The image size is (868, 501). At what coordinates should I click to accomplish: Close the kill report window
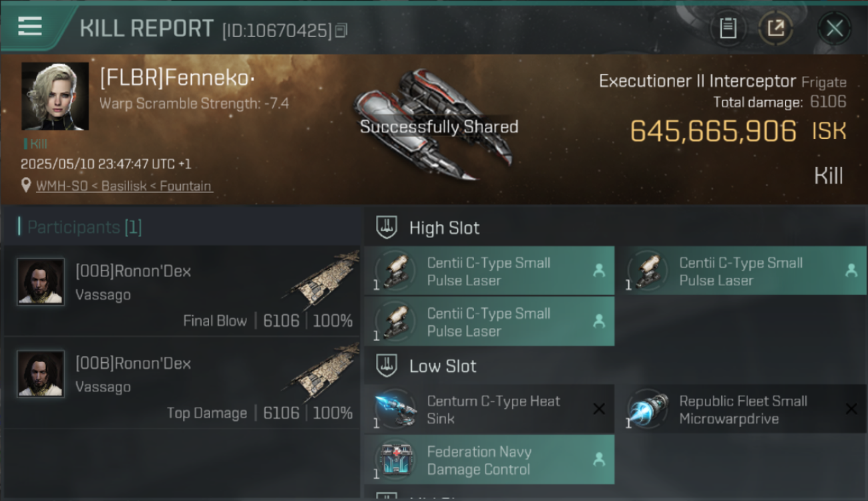coord(835,29)
